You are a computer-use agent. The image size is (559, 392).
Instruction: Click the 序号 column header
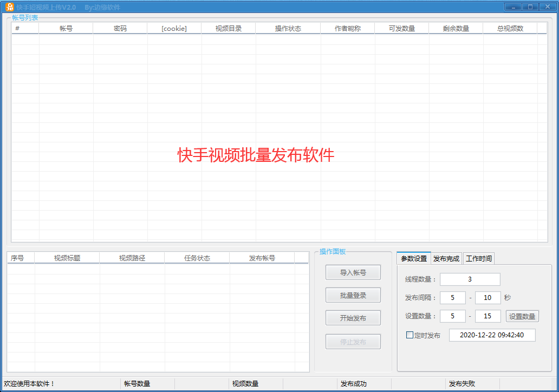click(x=21, y=258)
